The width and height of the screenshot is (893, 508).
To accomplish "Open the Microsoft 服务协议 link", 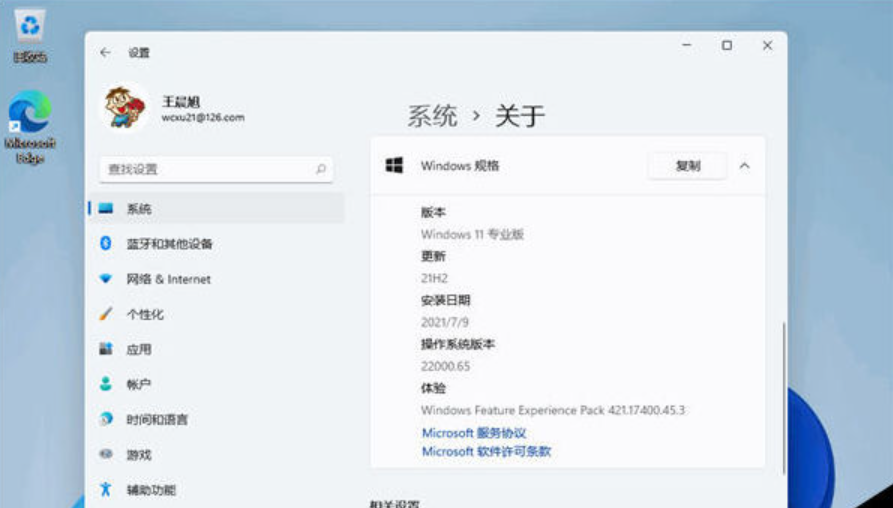I will coord(474,433).
